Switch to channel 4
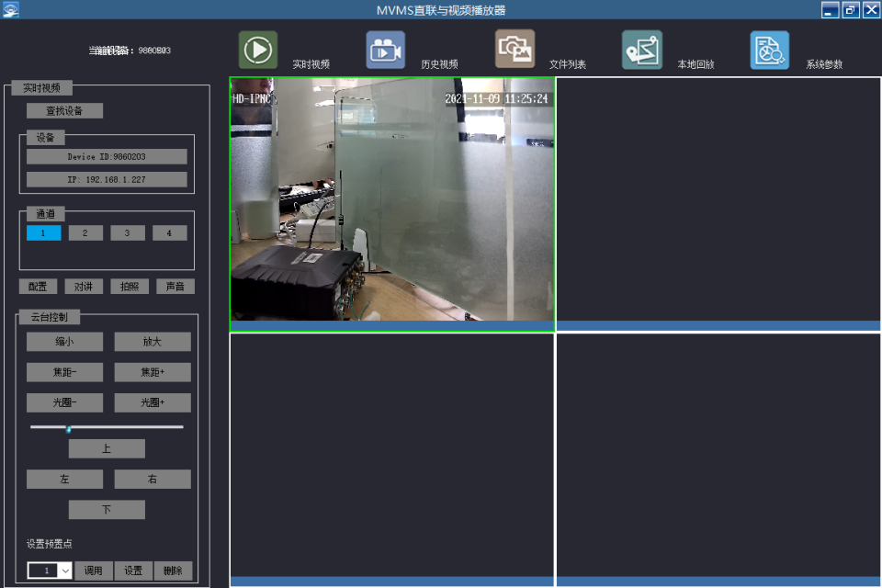 170,233
